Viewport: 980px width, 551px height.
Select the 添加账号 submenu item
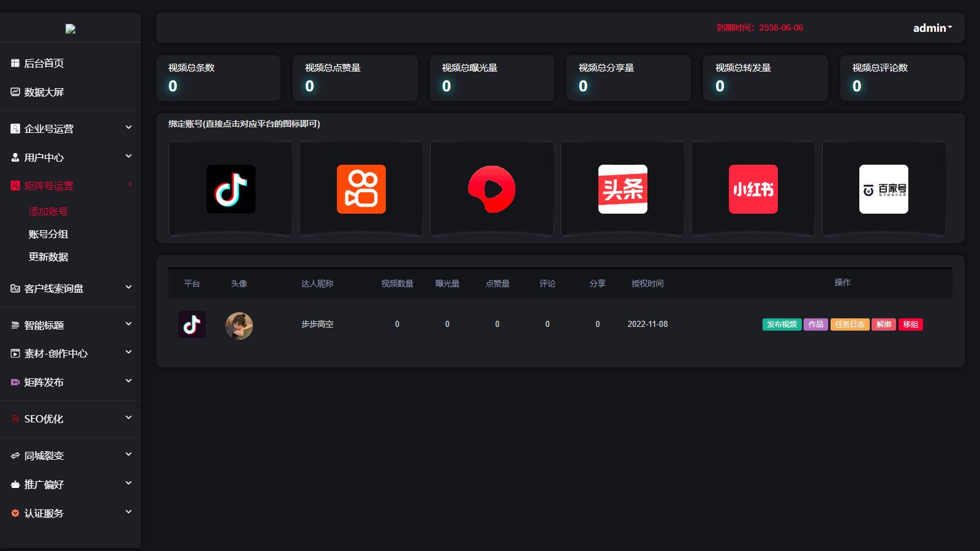tap(48, 212)
